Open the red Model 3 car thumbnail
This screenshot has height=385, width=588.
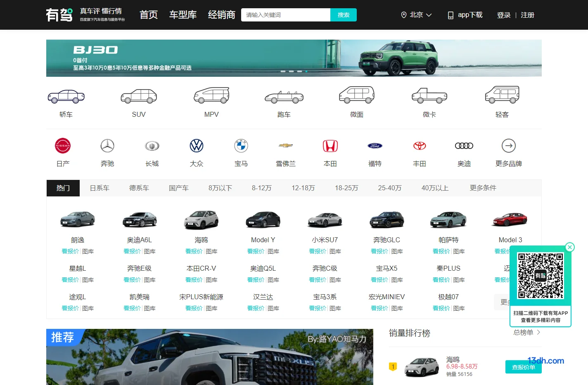pyautogui.click(x=510, y=220)
